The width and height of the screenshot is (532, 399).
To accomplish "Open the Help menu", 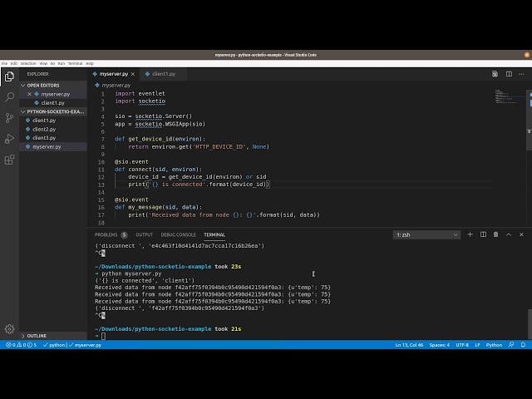I will coord(89,63).
